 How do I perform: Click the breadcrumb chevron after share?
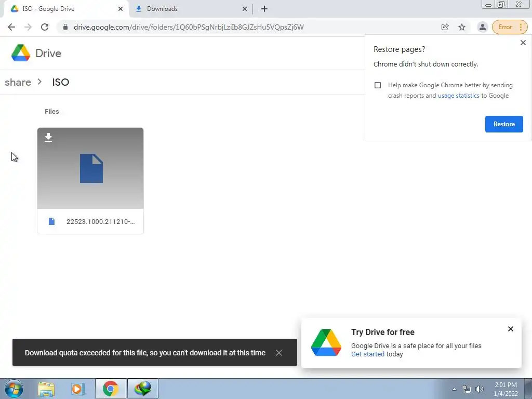click(x=39, y=82)
